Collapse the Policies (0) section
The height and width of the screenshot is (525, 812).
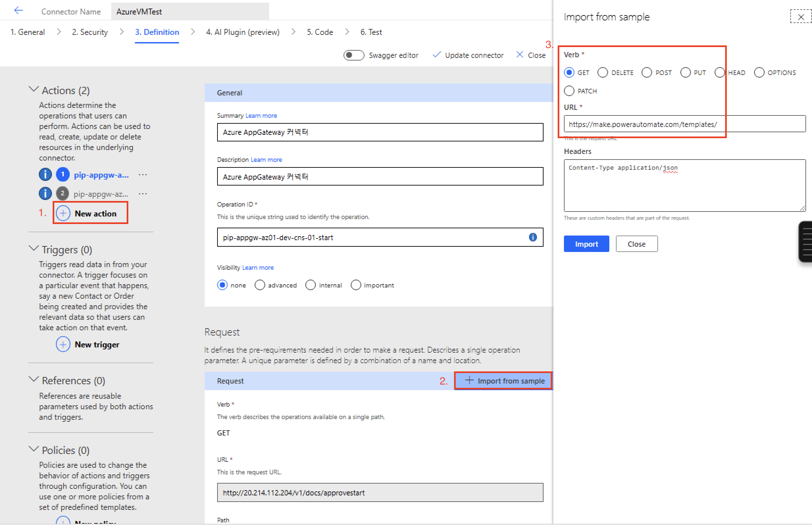point(34,449)
